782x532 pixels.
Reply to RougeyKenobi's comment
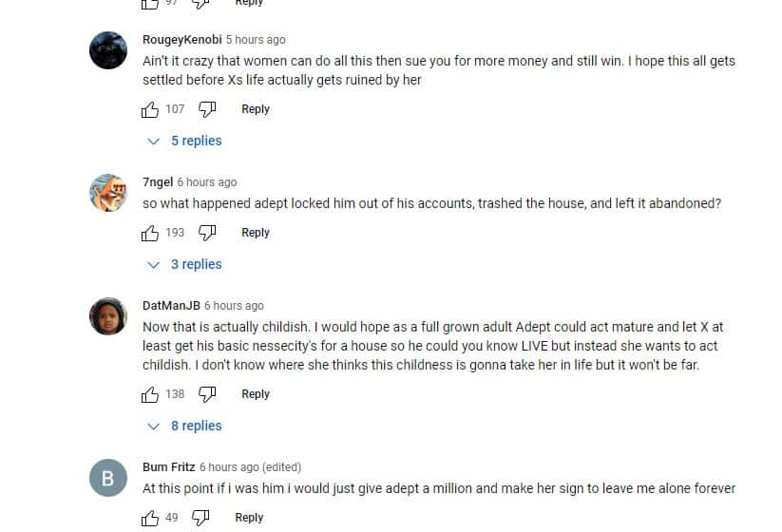pos(256,109)
